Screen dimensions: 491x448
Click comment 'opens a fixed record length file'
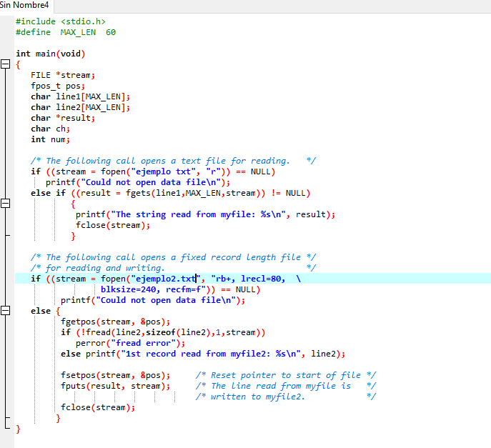220,257
